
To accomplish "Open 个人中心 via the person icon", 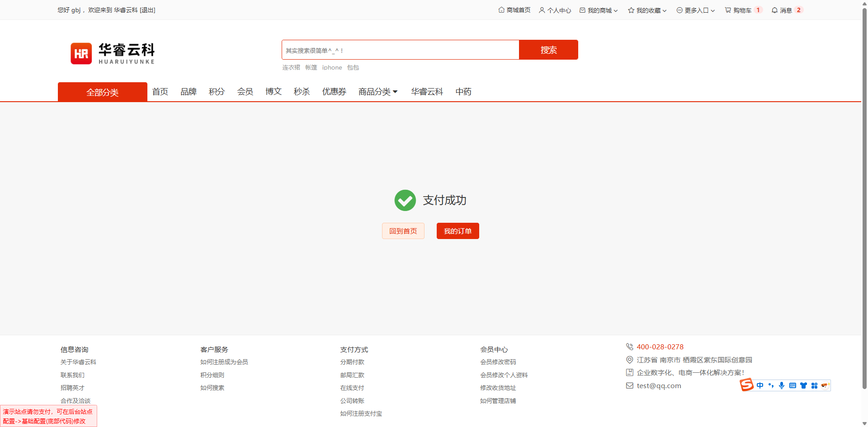I will (542, 10).
